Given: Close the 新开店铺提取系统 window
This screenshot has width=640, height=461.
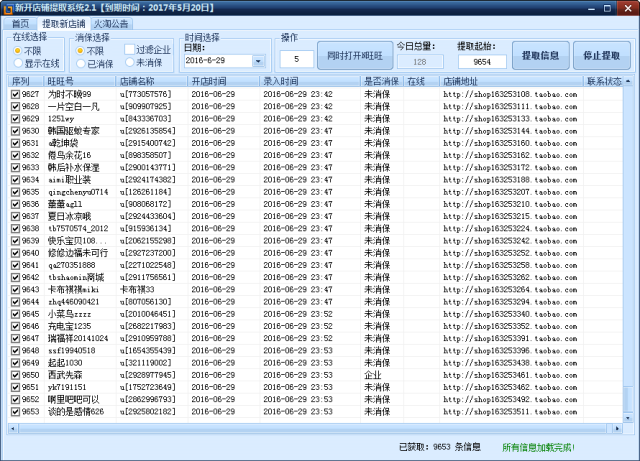Looking at the screenshot, I should coord(628,8).
